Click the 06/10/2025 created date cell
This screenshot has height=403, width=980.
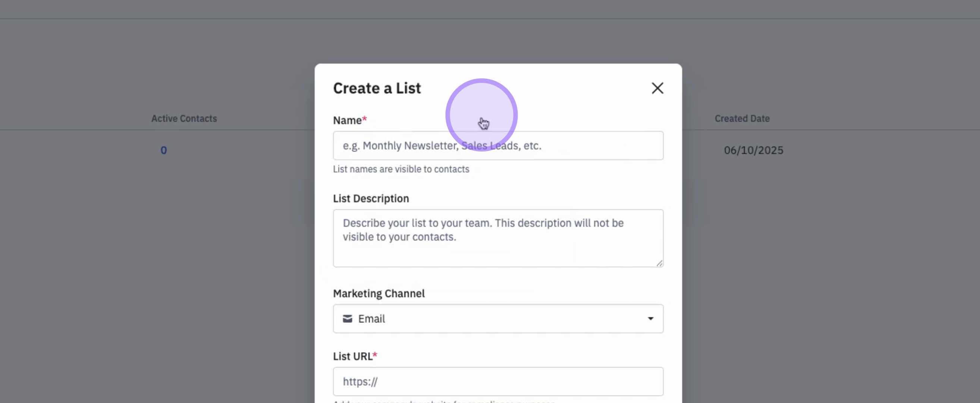(753, 150)
